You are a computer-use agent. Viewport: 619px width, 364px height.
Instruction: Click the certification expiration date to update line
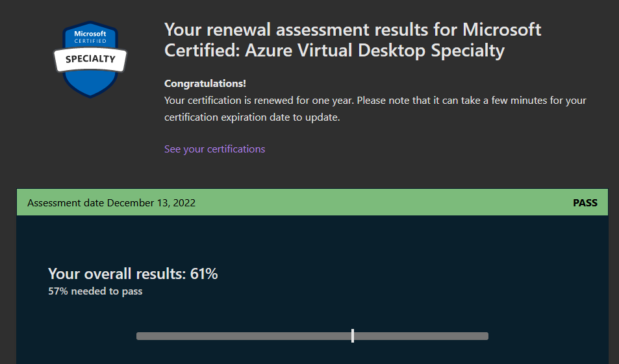coord(252,117)
